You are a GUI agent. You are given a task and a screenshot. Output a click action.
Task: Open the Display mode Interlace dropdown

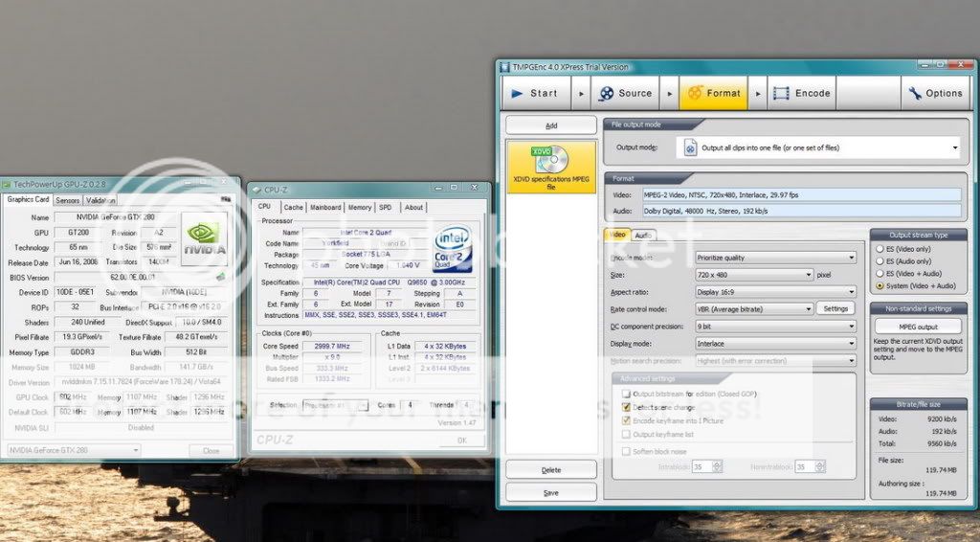point(775,343)
